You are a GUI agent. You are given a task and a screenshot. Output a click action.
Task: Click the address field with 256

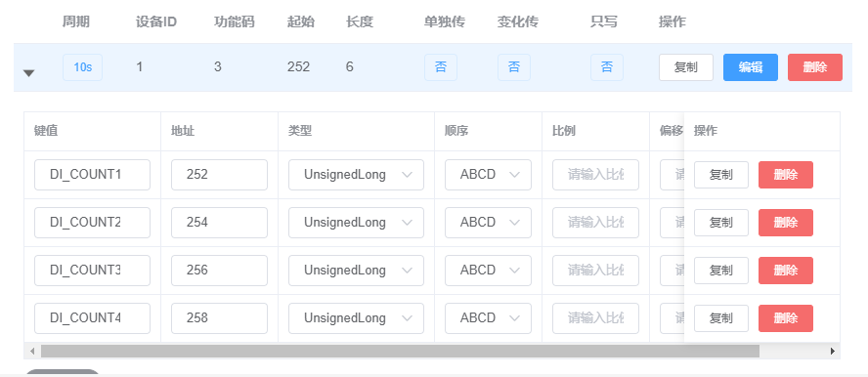click(x=219, y=271)
